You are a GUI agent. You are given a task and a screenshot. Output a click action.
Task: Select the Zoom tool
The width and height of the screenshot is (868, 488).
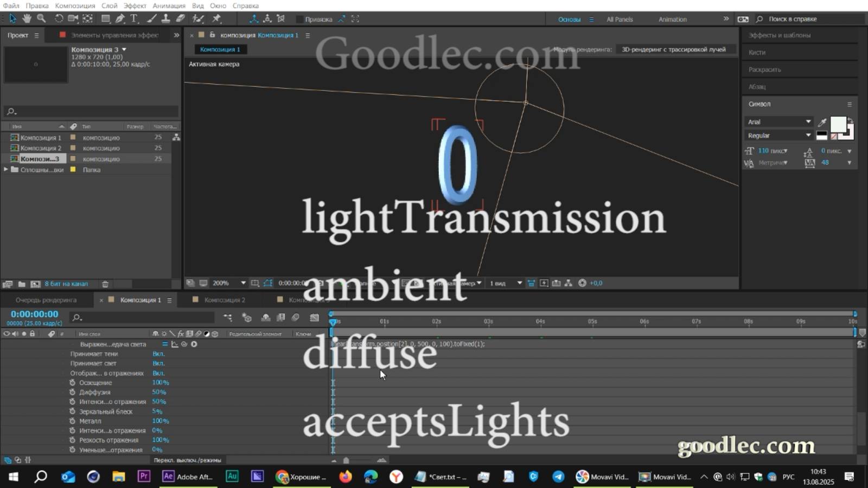pos(40,18)
